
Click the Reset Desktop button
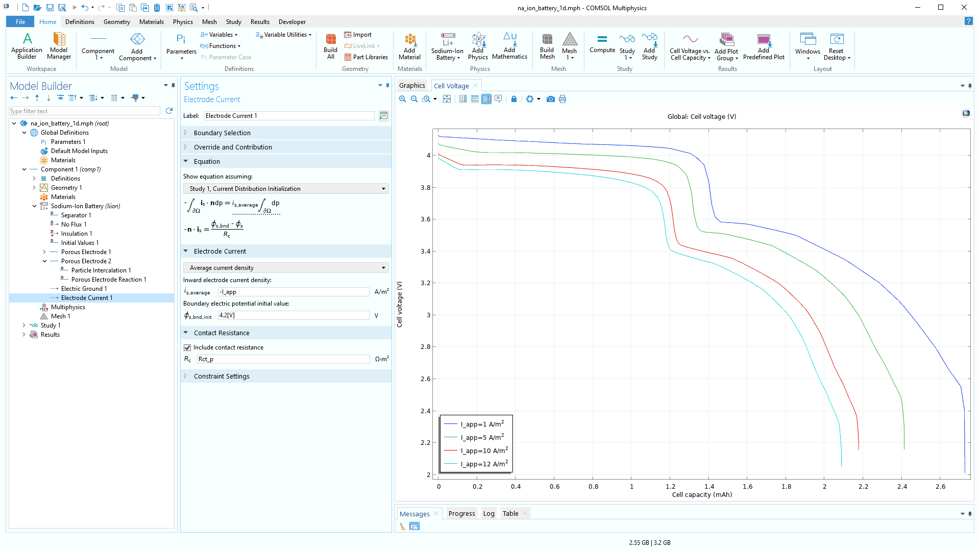click(x=837, y=46)
